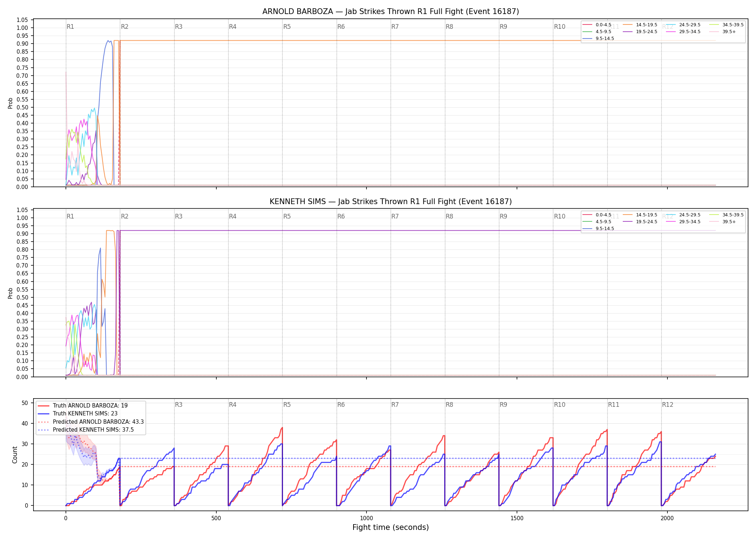Click the red line sample beside Truth ARNOLD BARBOZA
This screenshot has height=540, width=756.
44,406
